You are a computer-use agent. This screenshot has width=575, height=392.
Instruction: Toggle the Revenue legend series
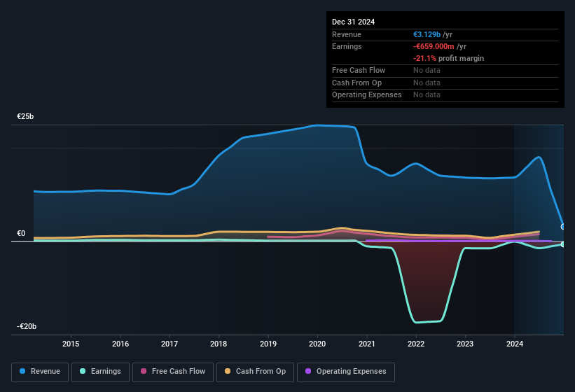40,372
